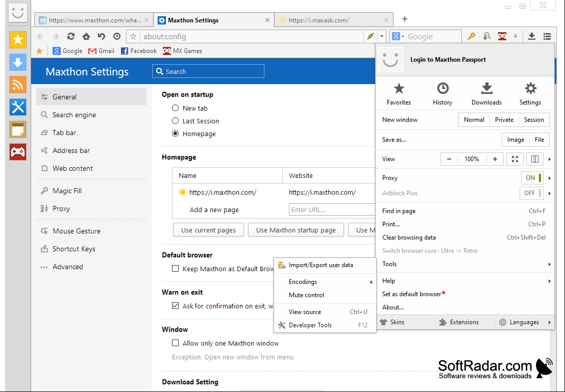Screen dimensions: 565x392
Task: Save page as Image
Action: point(515,140)
